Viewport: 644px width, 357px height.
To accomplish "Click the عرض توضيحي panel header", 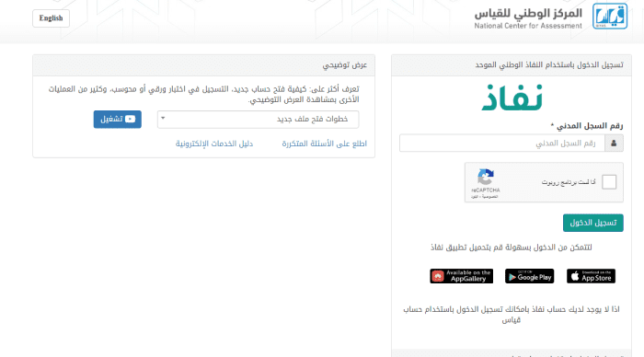I will pyautogui.click(x=203, y=65).
